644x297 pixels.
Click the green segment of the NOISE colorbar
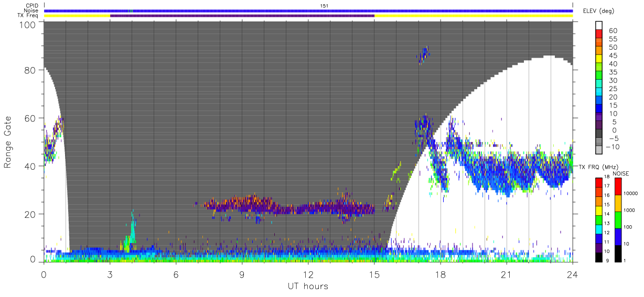click(619, 219)
